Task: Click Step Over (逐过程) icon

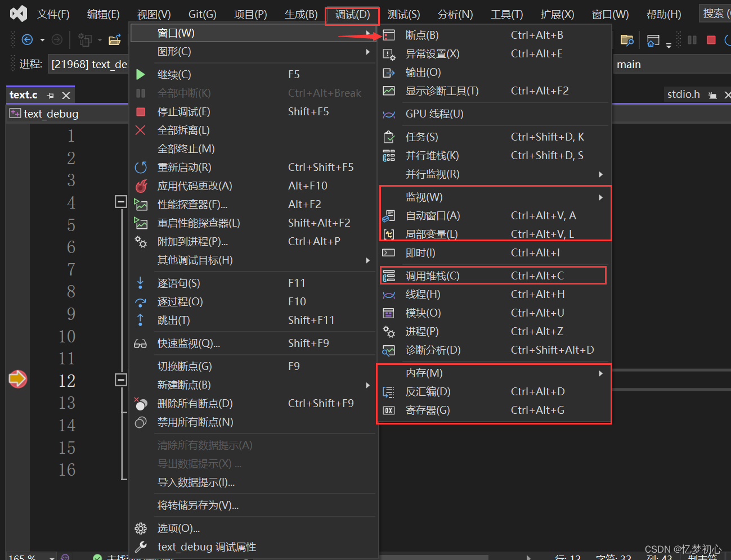Action: pos(141,302)
